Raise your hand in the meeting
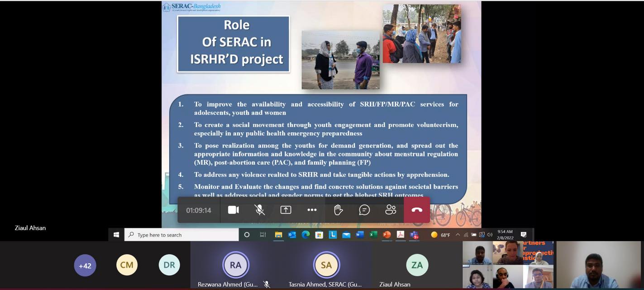Screen dimensions: 644x290 338,210
